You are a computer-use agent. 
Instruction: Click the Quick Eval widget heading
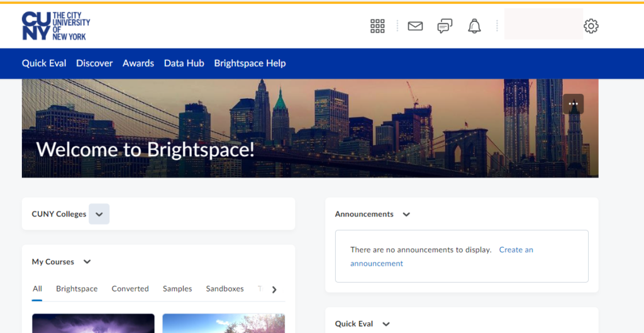[x=354, y=324]
